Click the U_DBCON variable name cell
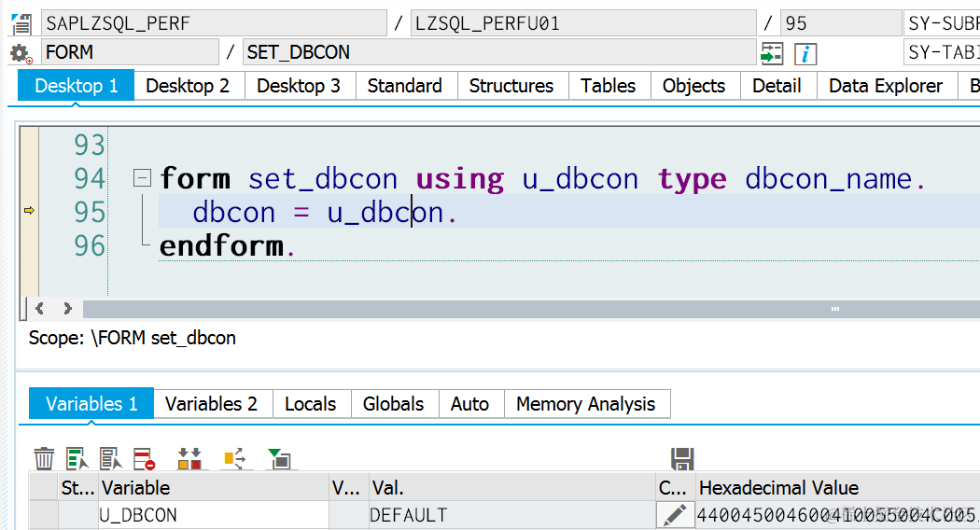Screen dimensions: 980x530 tap(213, 515)
